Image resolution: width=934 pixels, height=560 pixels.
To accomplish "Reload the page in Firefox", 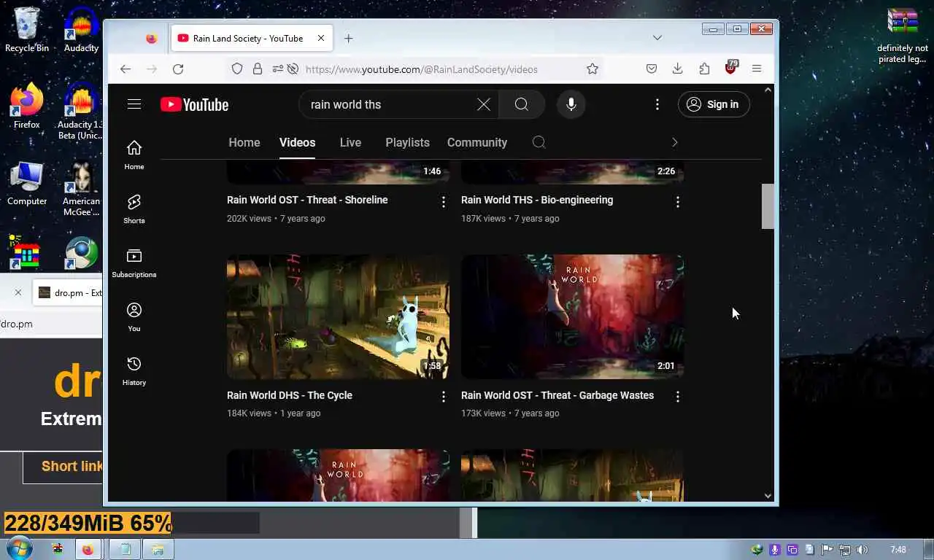I will click(178, 69).
